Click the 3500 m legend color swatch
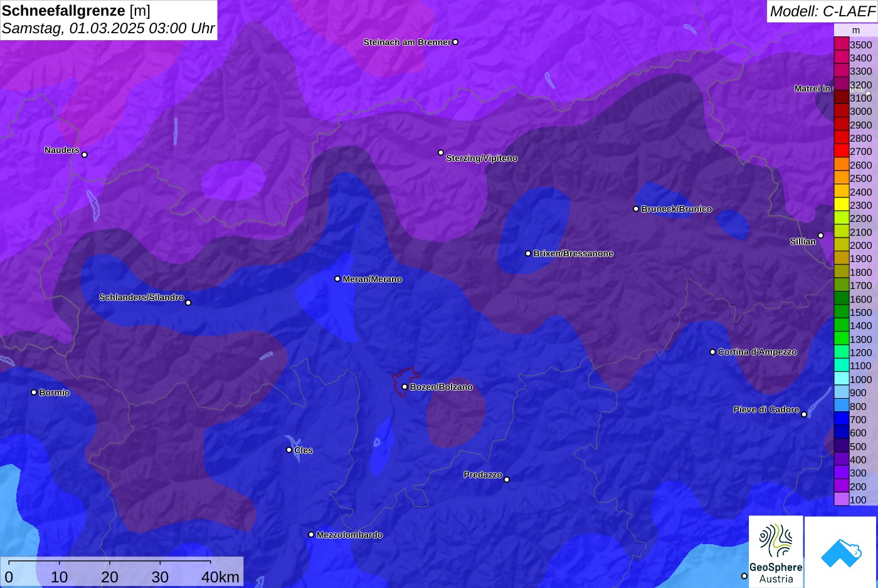Image resolution: width=878 pixels, height=588 pixels. (842, 44)
